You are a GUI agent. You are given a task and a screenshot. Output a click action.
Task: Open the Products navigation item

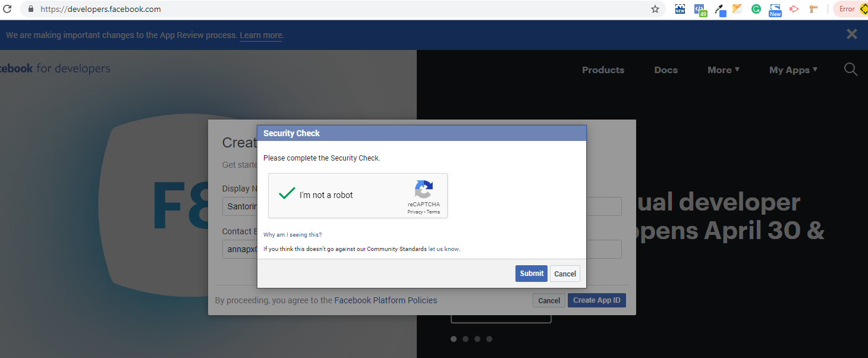[603, 70]
